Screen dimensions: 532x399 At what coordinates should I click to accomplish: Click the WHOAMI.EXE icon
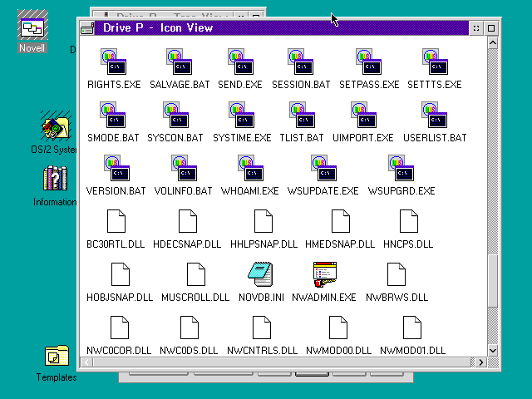[251, 168]
